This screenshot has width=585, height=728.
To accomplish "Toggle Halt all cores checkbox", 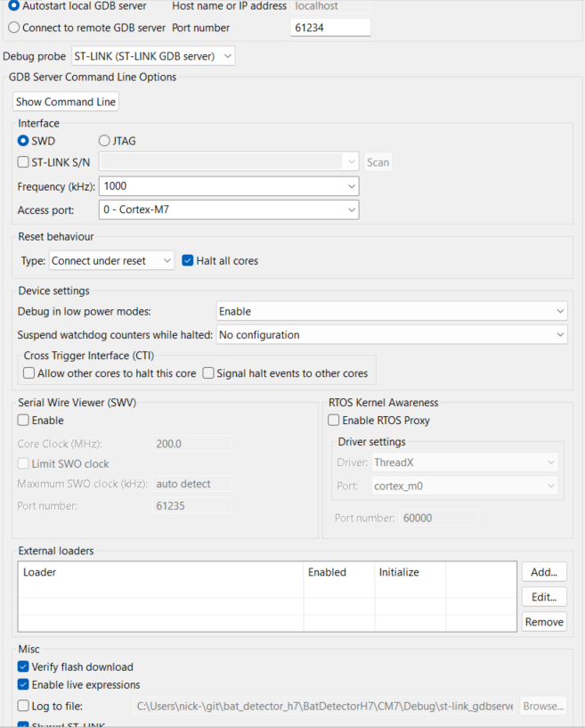I will [187, 260].
